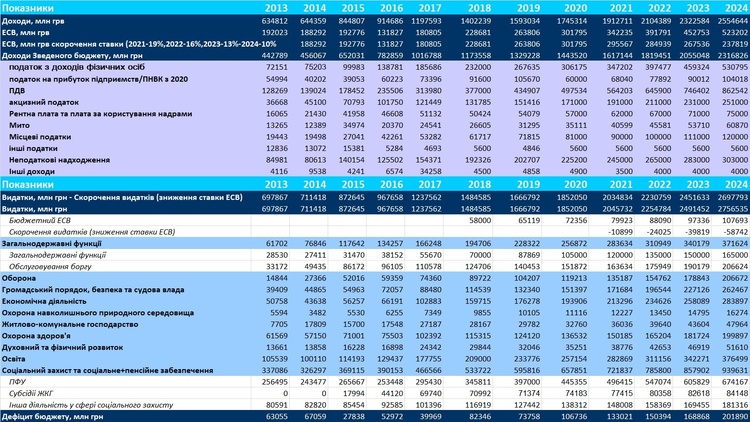Select value 237819 in ЕСВ скорочення ставки row

(x=734, y=44)
